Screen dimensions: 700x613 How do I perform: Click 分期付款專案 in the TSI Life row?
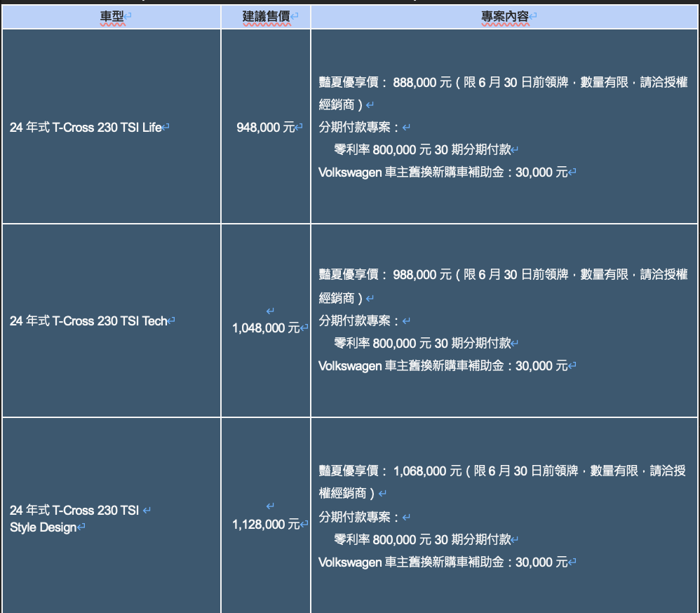point(360,128)
